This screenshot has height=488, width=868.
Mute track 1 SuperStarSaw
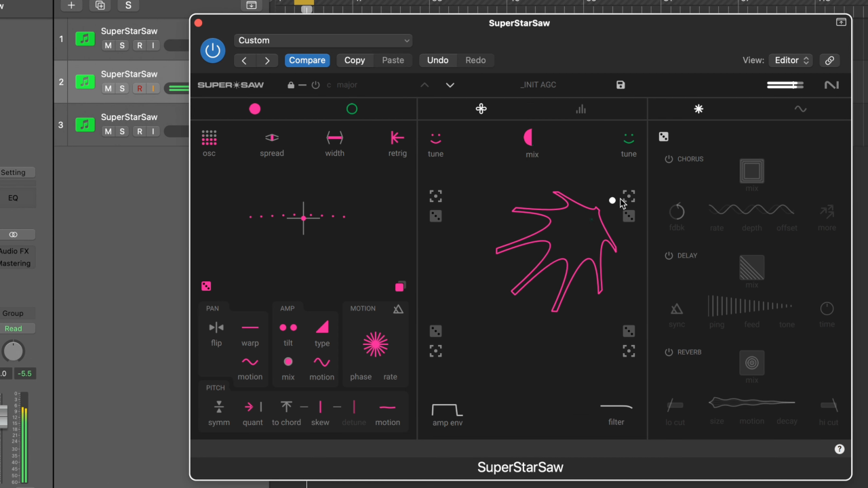point(108,45)
